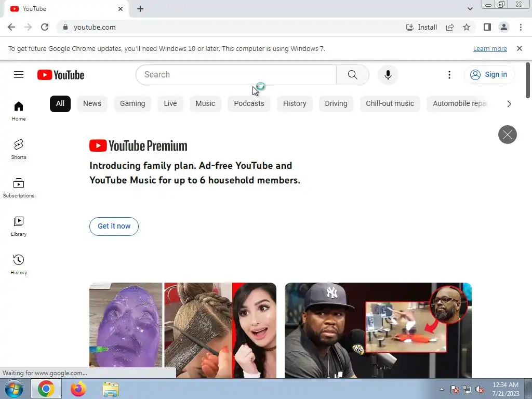This screenshot has width=532, height=399.
Task: Toggle the Chrome side panel
Action: pos(487,27)
